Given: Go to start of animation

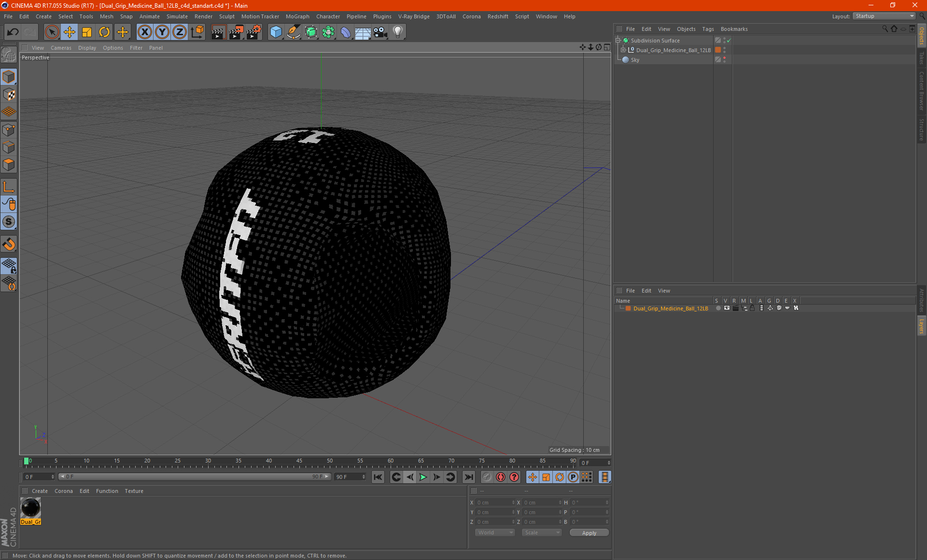Looking at the screenshot, I should 378,477.
